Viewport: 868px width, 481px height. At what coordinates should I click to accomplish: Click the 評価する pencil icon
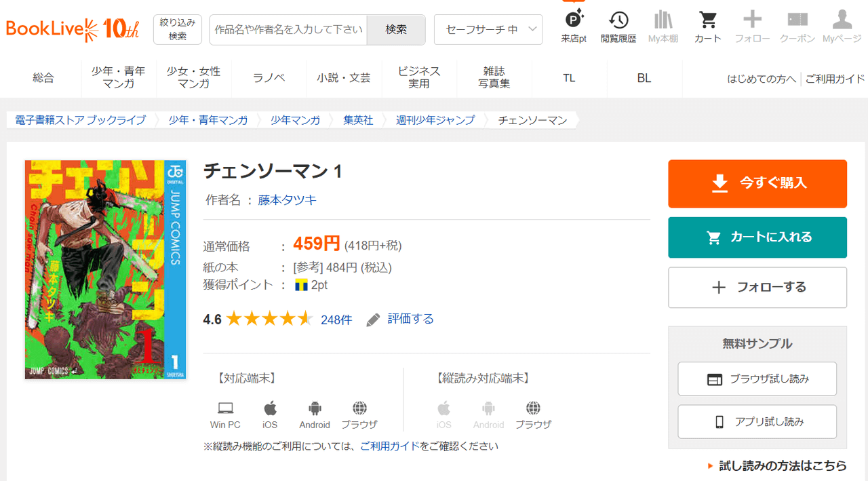373,320
